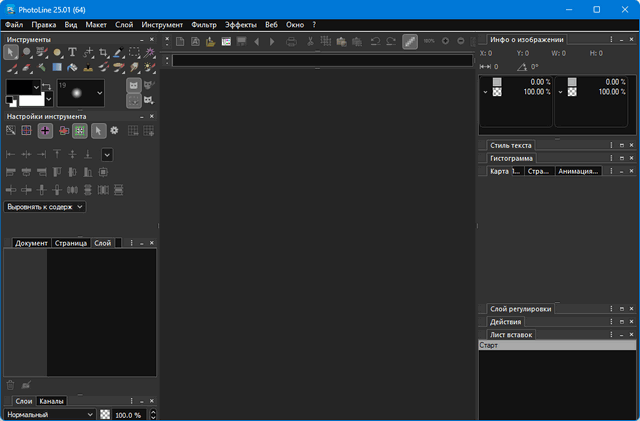Select the Text tool (T)

(x=72, y=52)
